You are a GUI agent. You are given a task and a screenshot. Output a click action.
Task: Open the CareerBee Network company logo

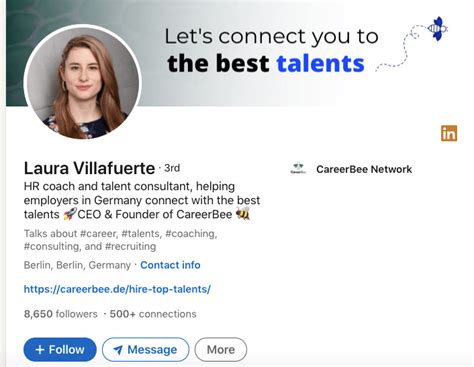[298, 169]
